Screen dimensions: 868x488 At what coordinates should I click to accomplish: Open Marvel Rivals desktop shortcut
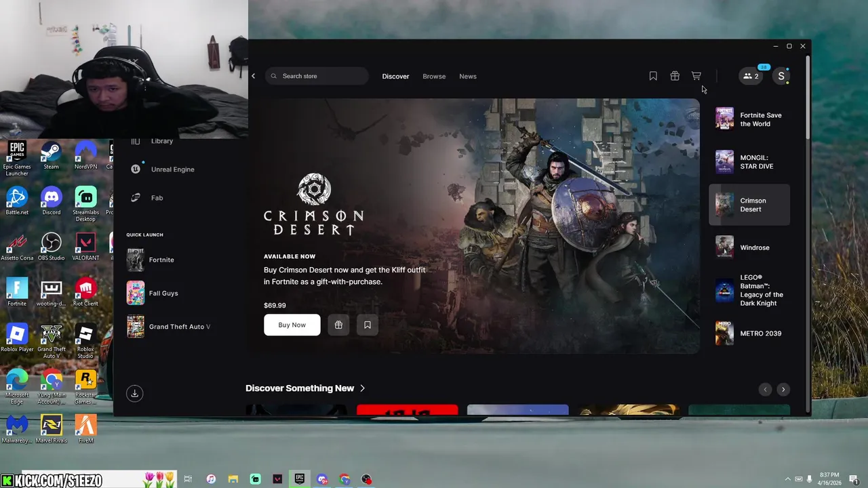coord(51,428)
